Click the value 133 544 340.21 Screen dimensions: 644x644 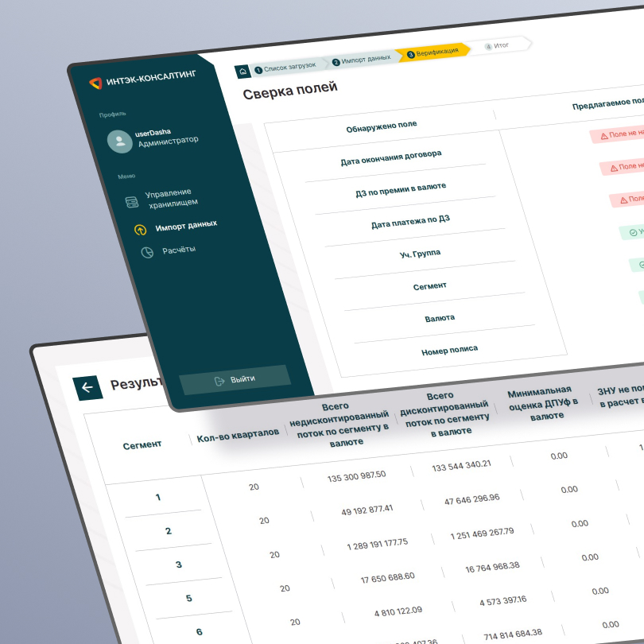(461, 466)
